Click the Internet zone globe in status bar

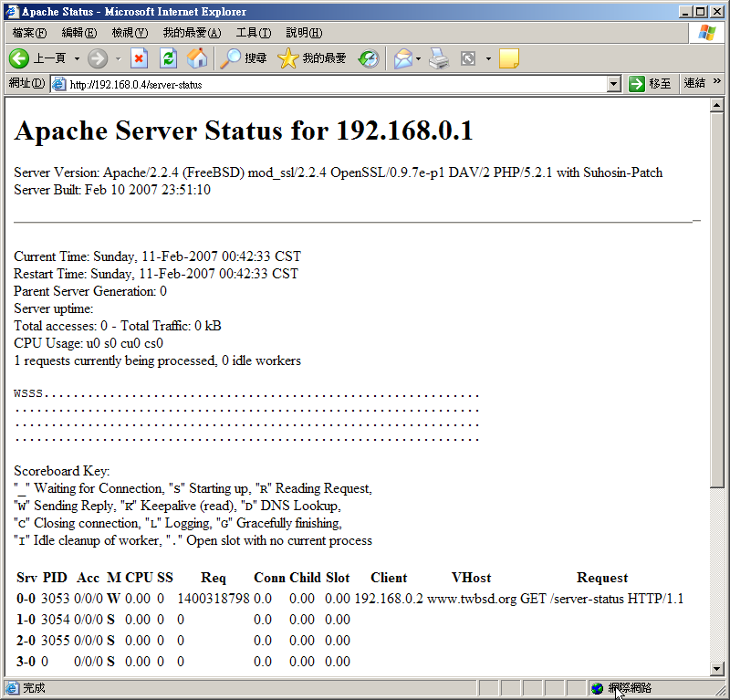[597, 688]
